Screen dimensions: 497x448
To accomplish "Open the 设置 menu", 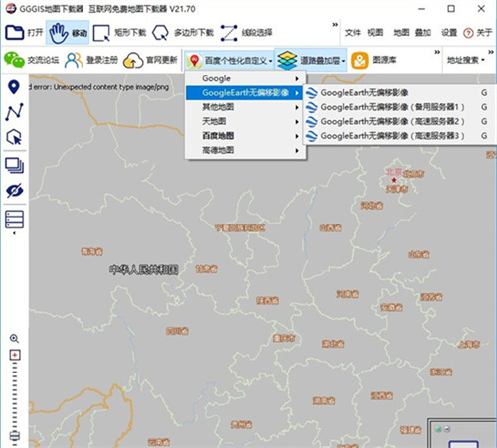I will click(449, 33).
